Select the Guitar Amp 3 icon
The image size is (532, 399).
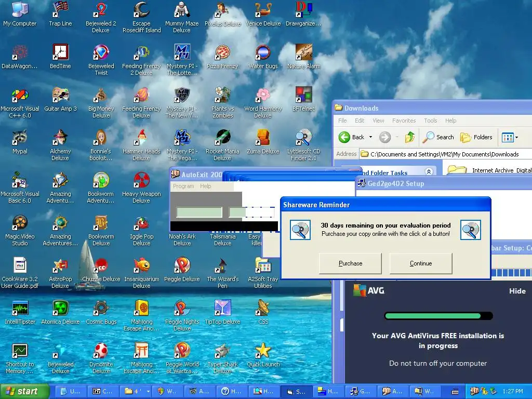(x=60, y=99)
